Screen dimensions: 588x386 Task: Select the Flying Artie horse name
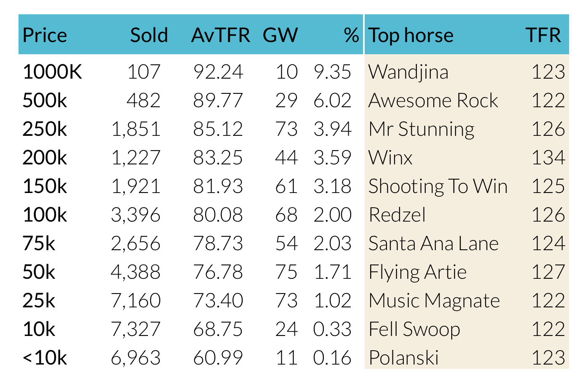418,272
